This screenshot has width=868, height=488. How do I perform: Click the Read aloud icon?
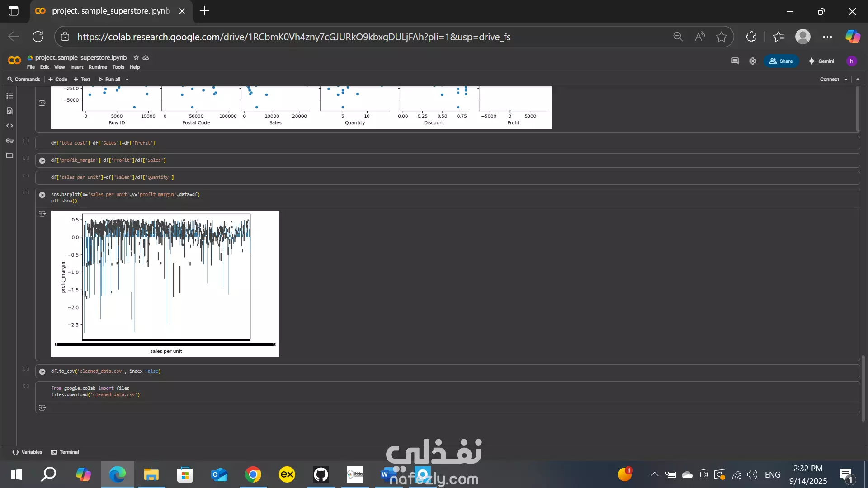tap(700, 37)
